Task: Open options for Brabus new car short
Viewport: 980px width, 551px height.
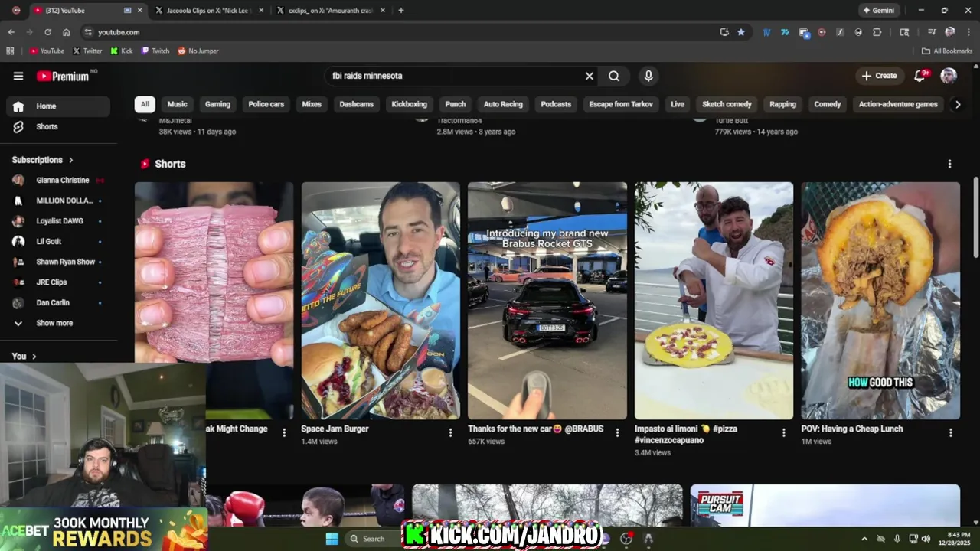Action: 617,432
